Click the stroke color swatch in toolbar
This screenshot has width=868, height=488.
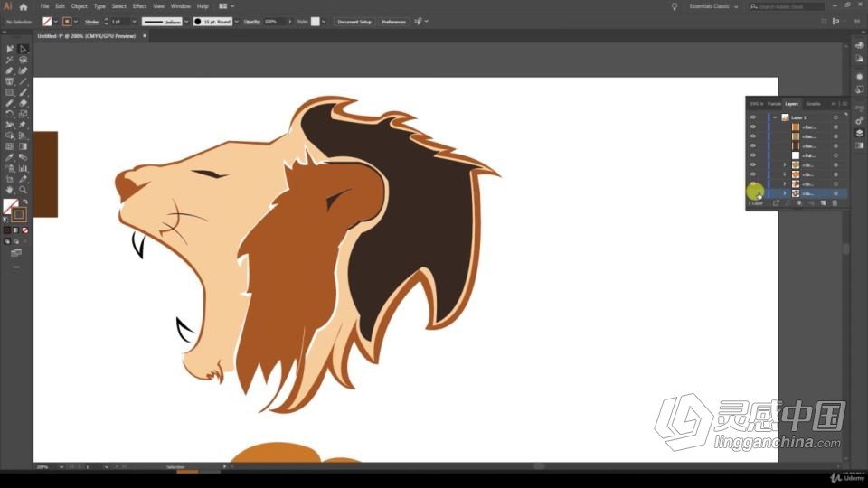(x=19, y=215)
